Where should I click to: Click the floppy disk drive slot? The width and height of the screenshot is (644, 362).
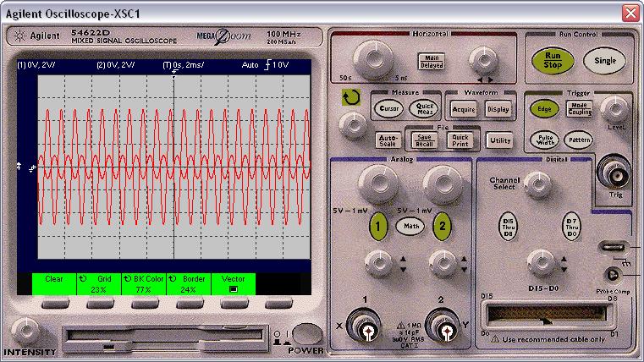(164, 335)
